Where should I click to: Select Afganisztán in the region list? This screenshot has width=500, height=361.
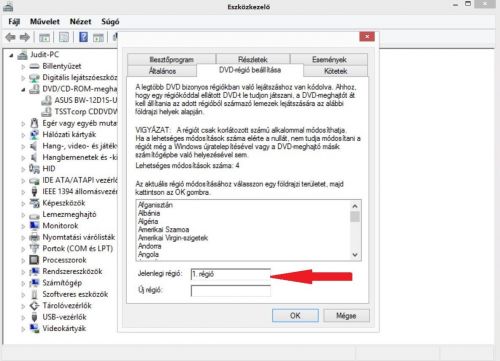(155, 205)
